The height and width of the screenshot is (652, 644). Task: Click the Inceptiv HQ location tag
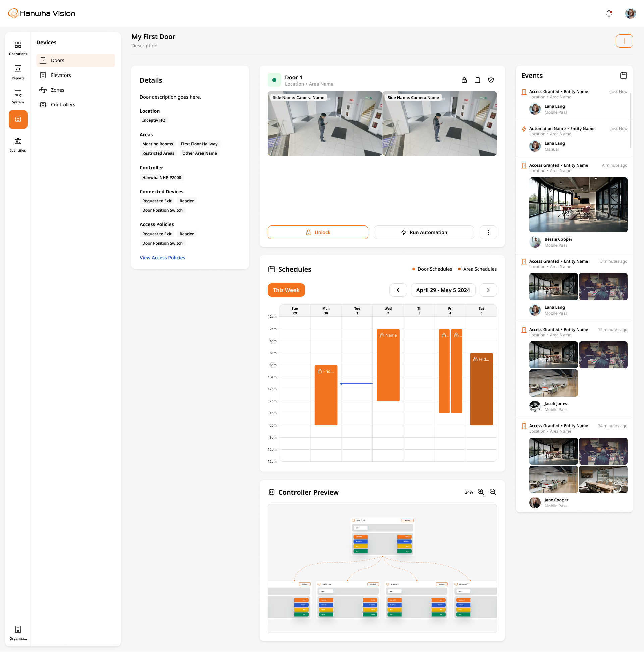click(154, 120)
